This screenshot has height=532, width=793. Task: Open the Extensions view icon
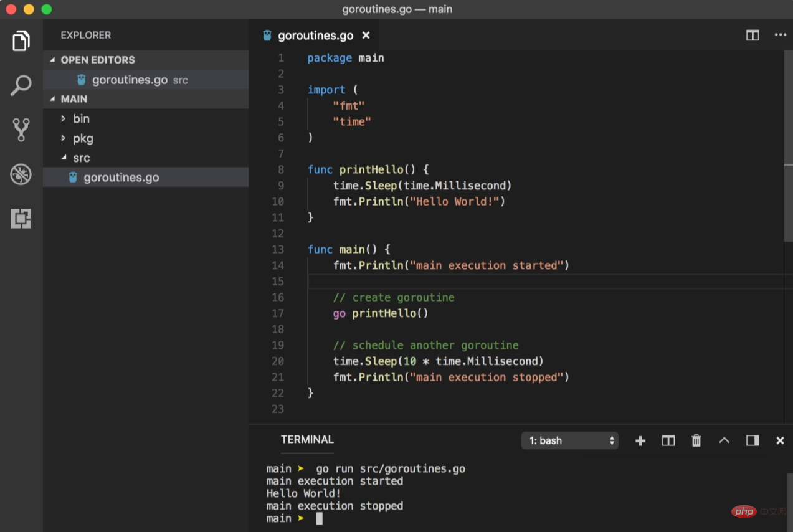(x=21, y=219)
